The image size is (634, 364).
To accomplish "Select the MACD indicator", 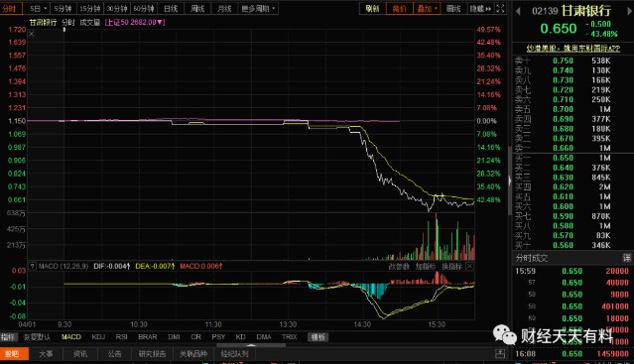I will point(71,337).
